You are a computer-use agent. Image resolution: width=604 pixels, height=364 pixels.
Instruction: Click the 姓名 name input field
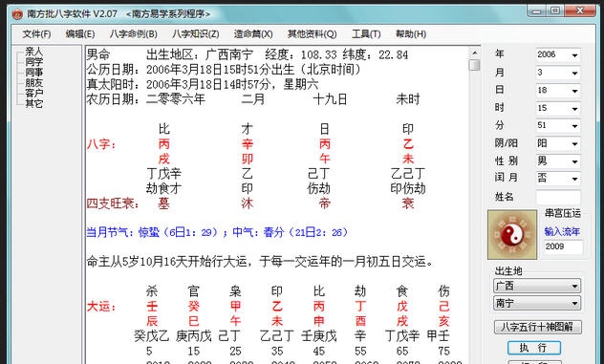coord(558,197)
